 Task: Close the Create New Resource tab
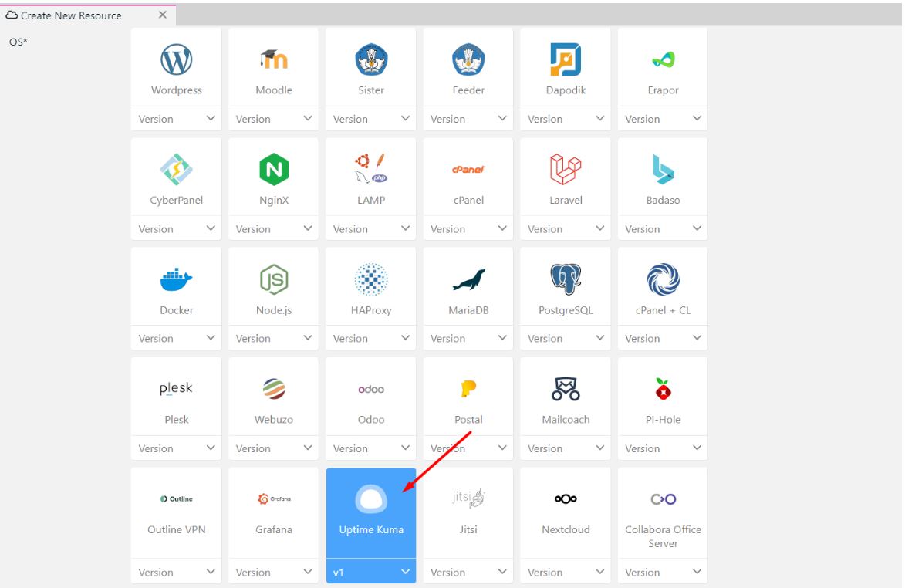pos(162,15)
